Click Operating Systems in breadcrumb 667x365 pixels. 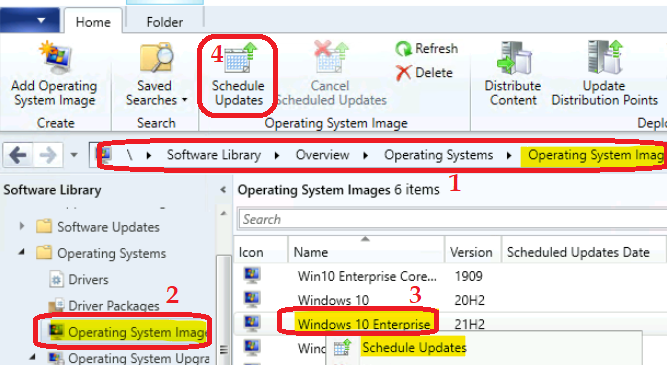pyautogui.click(x=439, y=155)
